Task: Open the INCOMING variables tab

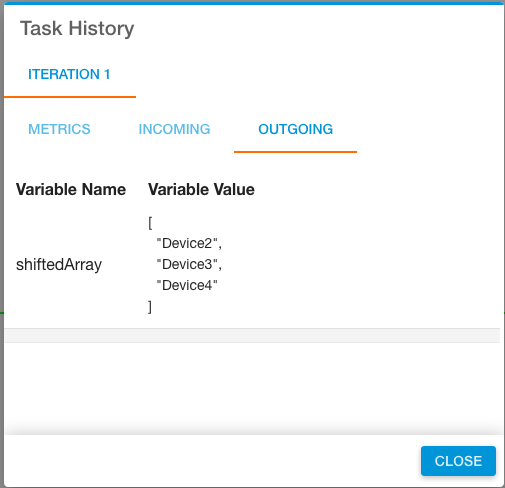Action: pos(174,129)
